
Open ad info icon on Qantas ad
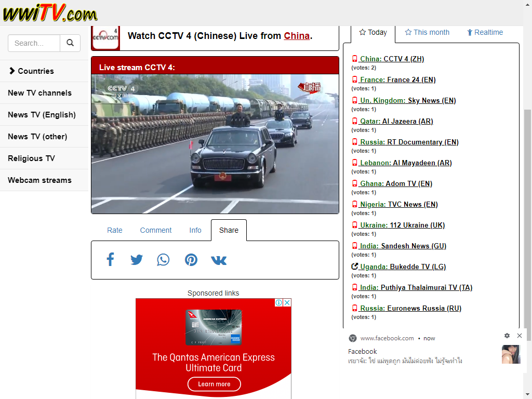coord(278,303)
